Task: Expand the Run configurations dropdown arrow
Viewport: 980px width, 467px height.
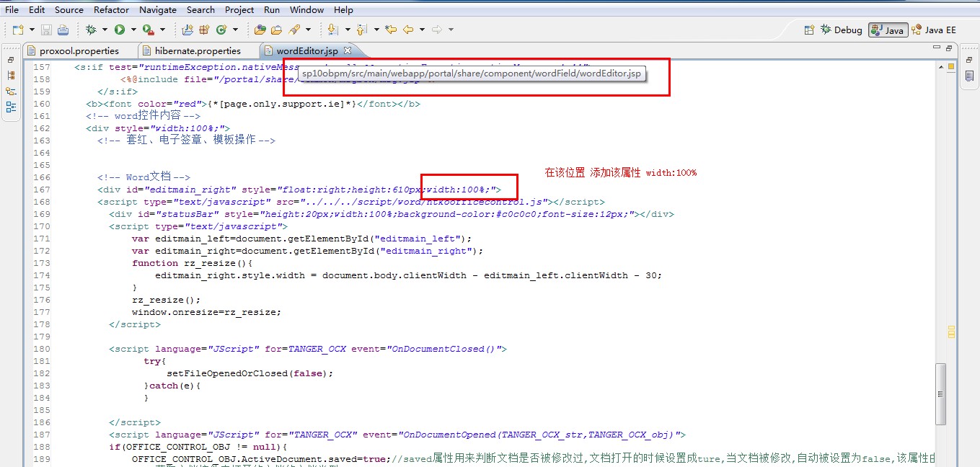Action: (133, 30)
